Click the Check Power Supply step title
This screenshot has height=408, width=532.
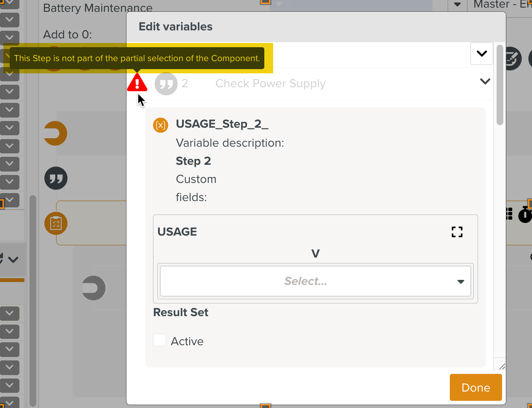(x=270, y=83)
